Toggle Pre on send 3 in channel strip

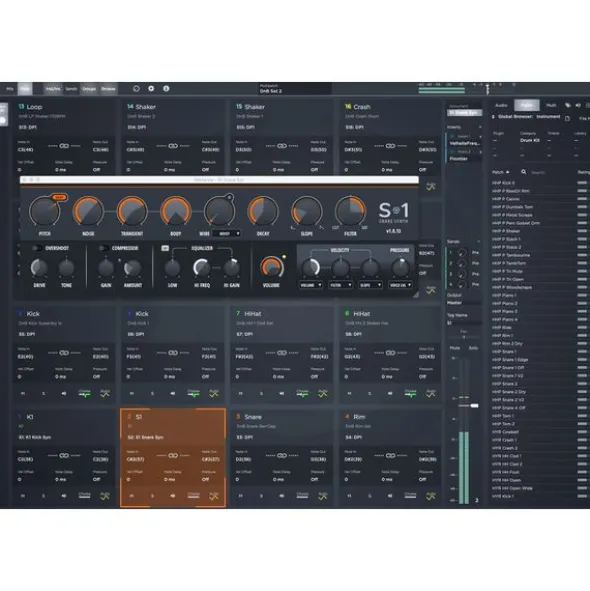[x=475, y=274]
